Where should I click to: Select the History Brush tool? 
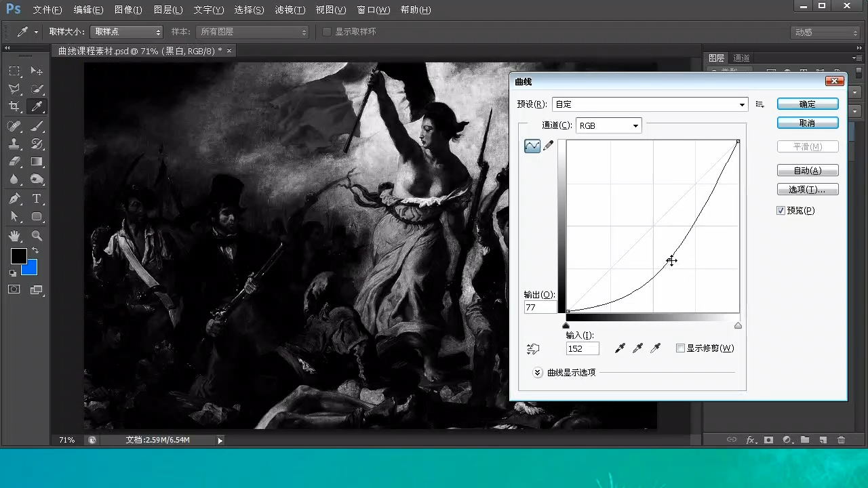click(x=37, y=144)
